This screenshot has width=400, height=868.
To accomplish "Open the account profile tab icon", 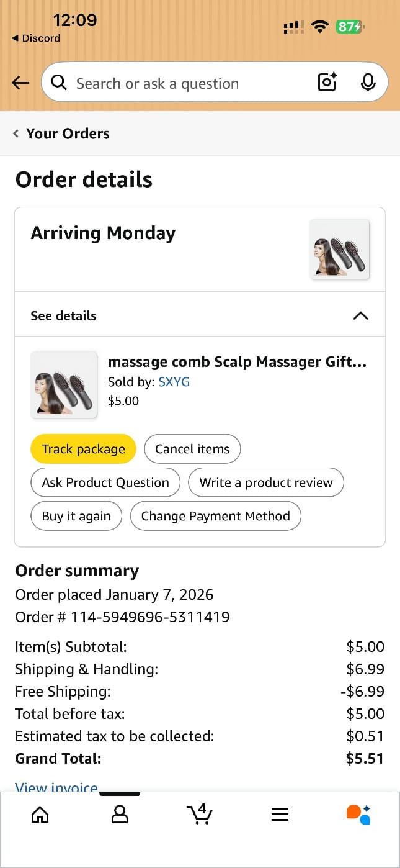I will pyautogui.click(x=120, y=814).
